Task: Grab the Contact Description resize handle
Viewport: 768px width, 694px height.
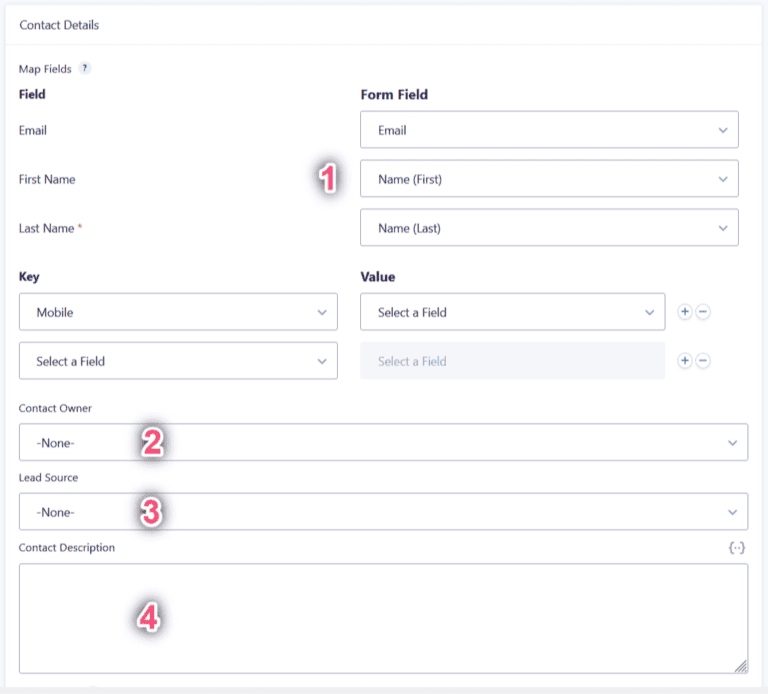Action: coord(741,667)
